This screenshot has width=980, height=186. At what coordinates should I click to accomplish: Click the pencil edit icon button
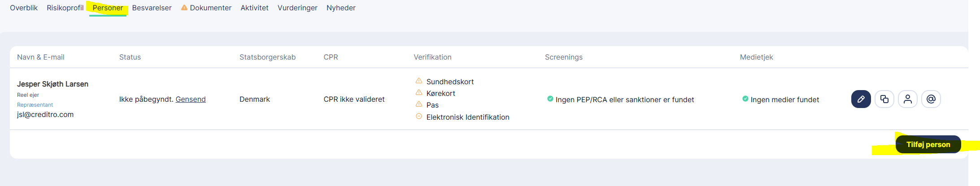(x=861, y=99)
